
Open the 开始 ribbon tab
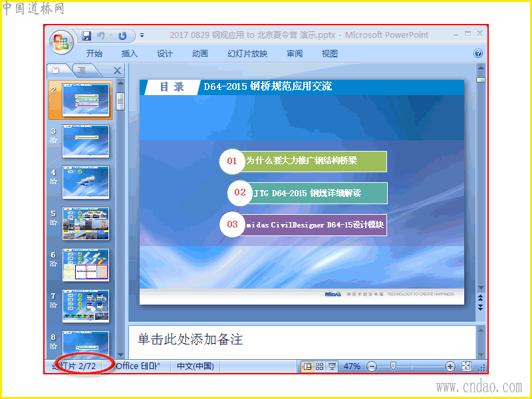94,54
